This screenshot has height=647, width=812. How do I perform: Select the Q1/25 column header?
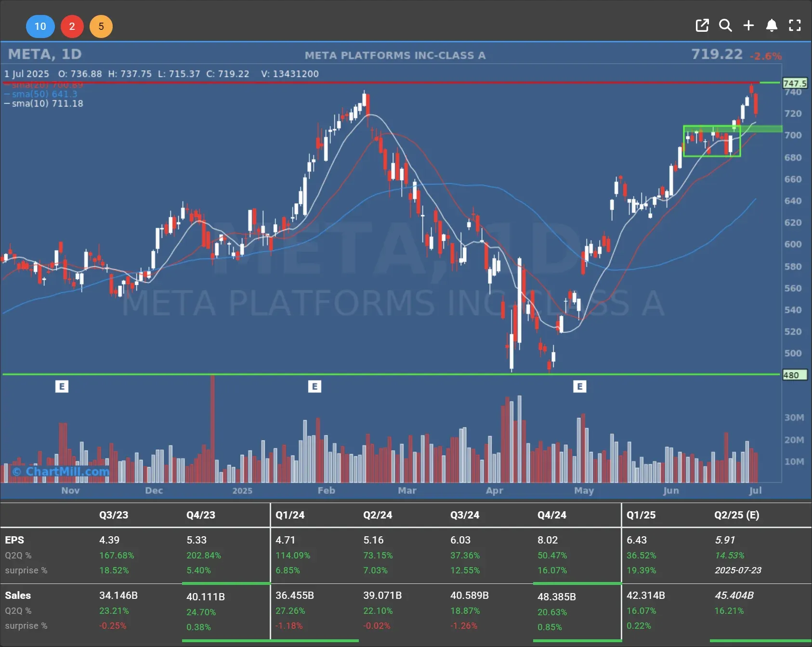pos(641,515)
